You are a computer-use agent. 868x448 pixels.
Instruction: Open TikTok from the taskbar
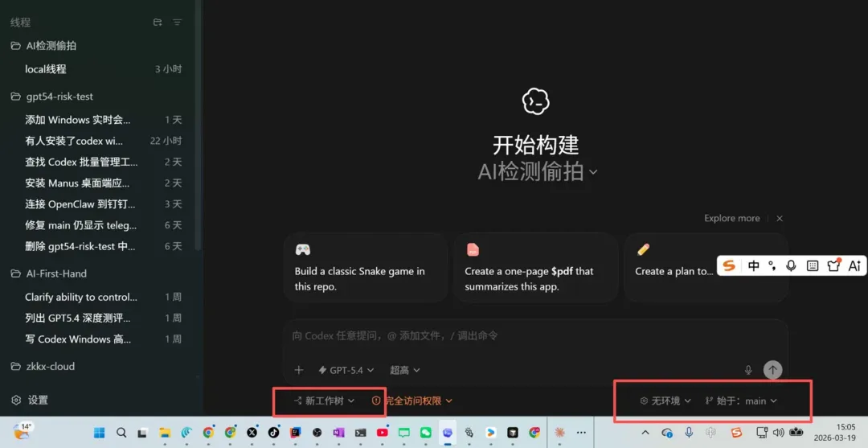pyautogui.click(x=273, y=432)
